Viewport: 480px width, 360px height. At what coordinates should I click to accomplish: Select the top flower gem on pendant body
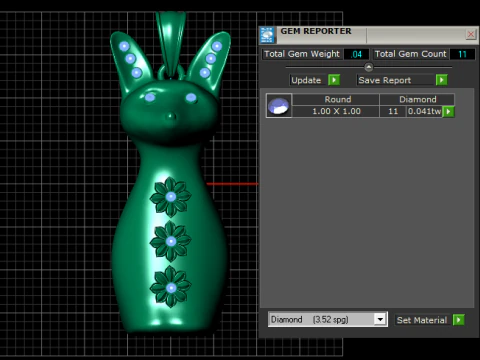tap(171, 197)
